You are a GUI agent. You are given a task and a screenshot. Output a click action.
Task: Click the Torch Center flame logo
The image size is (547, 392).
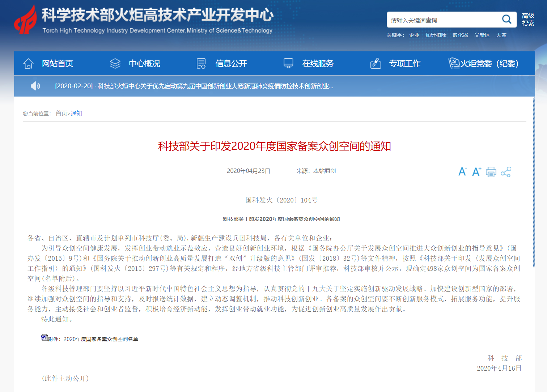point(25,20)
